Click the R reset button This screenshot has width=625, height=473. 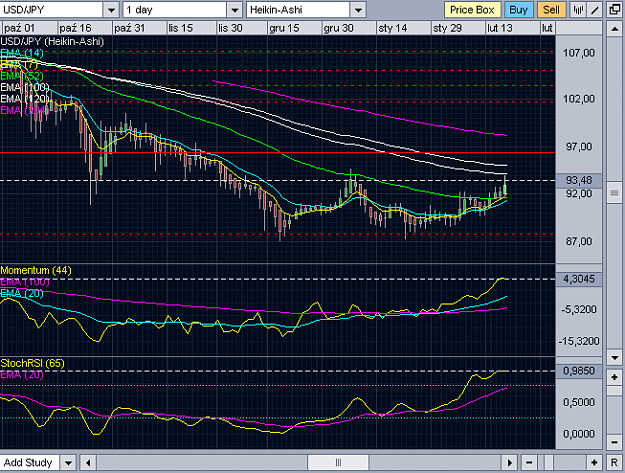pyautogui.click(x=614, y=463)
